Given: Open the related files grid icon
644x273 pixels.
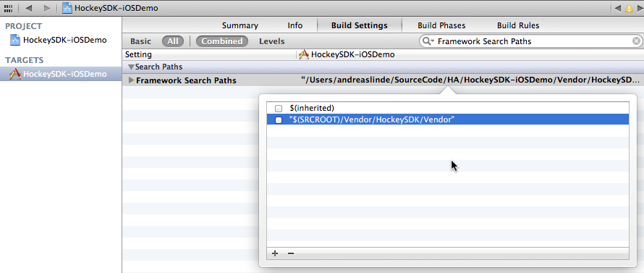Looking at the screenshot, I should pyautogui.click(x=8, y=8).
